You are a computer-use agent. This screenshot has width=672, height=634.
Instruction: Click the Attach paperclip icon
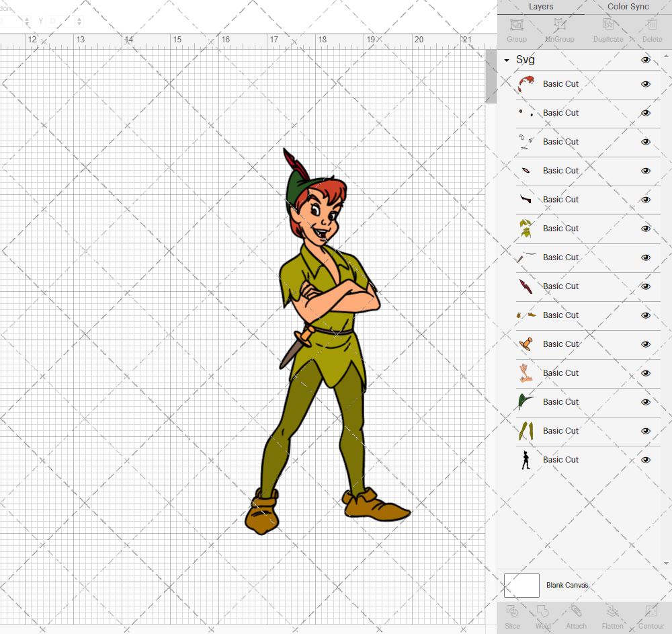577,611
